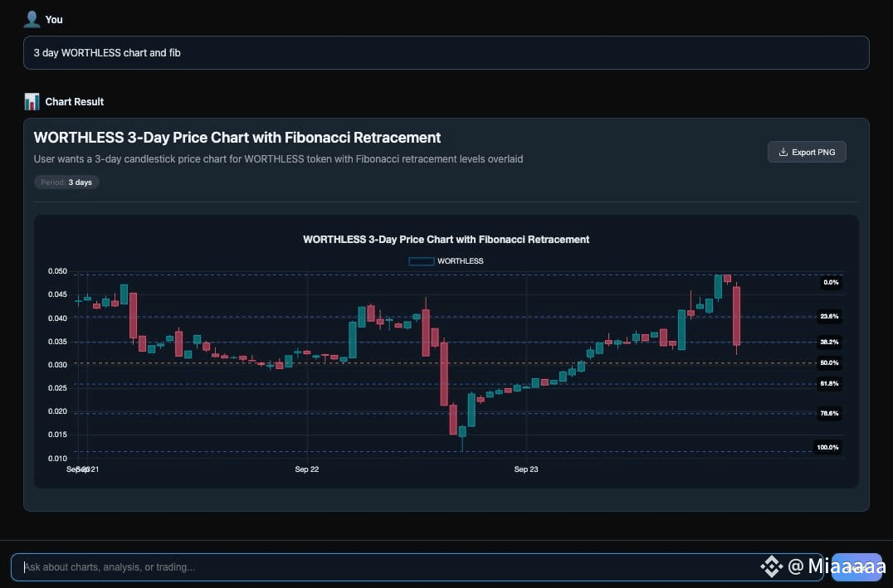This screenshot has height=588, width=893.
Task: Click the 0.015 y-axis price label
Action: click(57, 435)
